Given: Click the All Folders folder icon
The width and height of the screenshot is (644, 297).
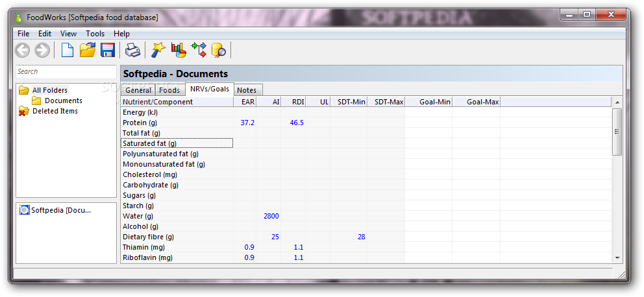Looking at the screenshot, I should [x=24, y=90].
